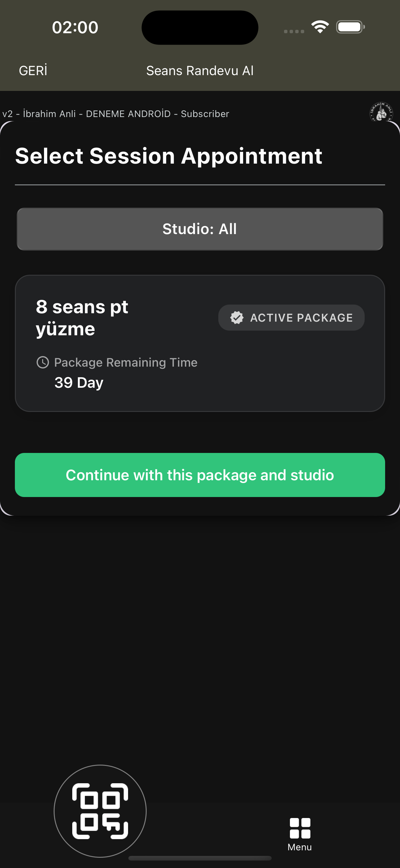Image resolution: width=400 pixels, height=868 pixels.
Task: Tap the Package Remaining Time label
Action: point(126,362)
